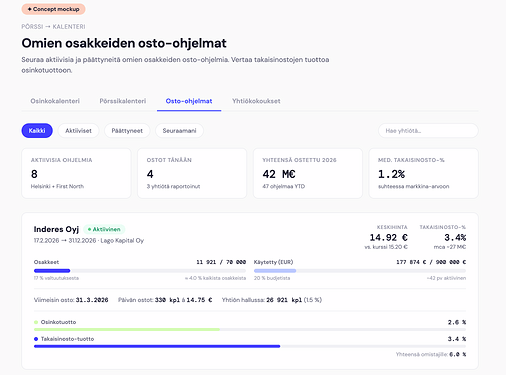This screenshot has height=375, width=506.
Task: Click the 'Yhtiön hallussa: 26 921 kpl' text
Action: click(262, 300)
